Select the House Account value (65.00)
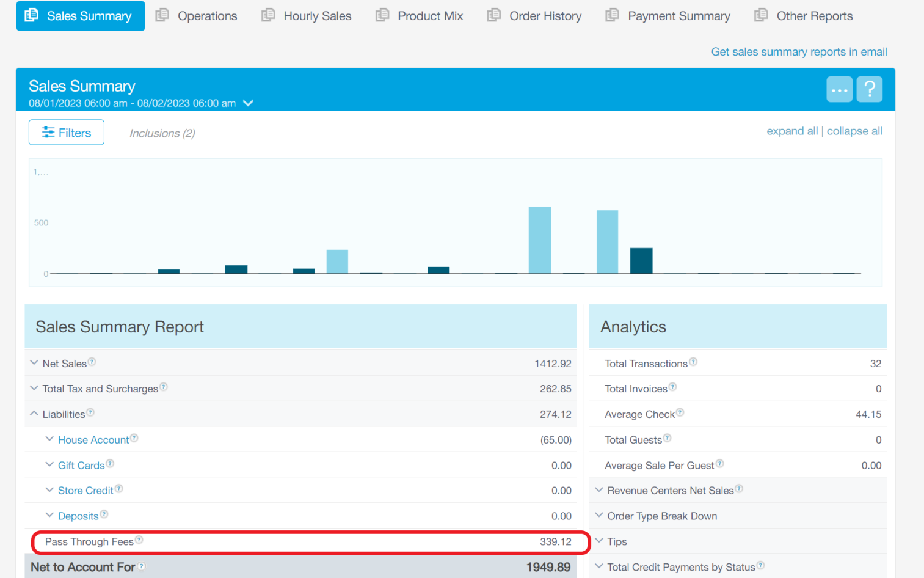The image size is (924, 578). pyautogui.click(x=556, y=440)
